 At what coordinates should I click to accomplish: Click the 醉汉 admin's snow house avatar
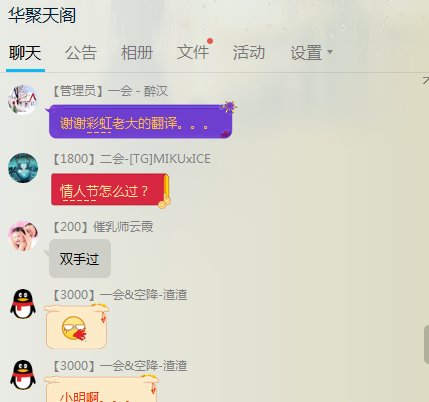[23, 100]
